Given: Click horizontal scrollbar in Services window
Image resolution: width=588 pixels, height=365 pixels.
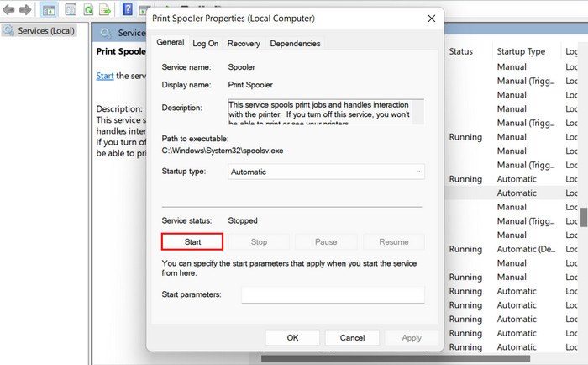Looking at the screenshot, I should [396, 359].
